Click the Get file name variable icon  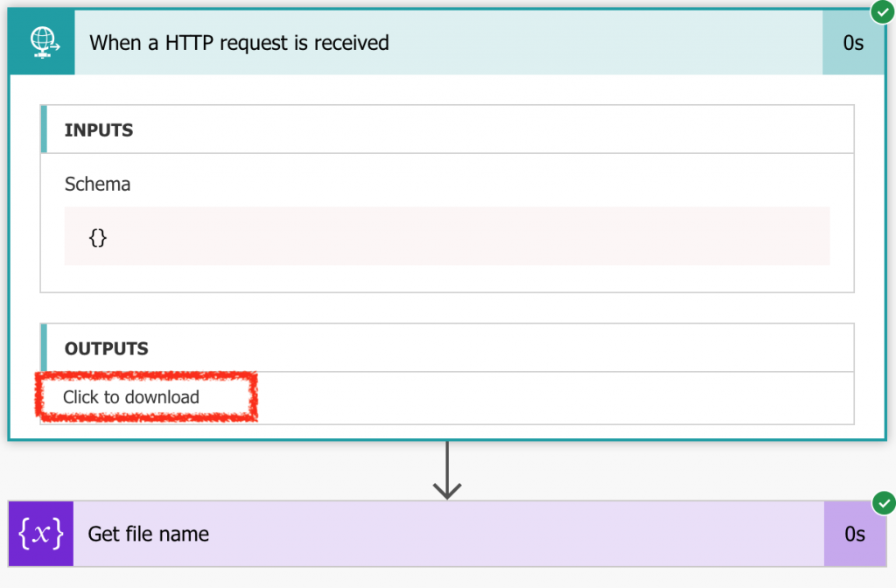[41, 534]
